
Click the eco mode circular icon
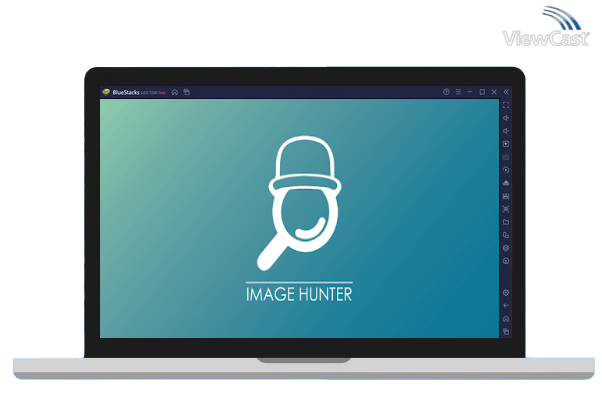(506, 261)
